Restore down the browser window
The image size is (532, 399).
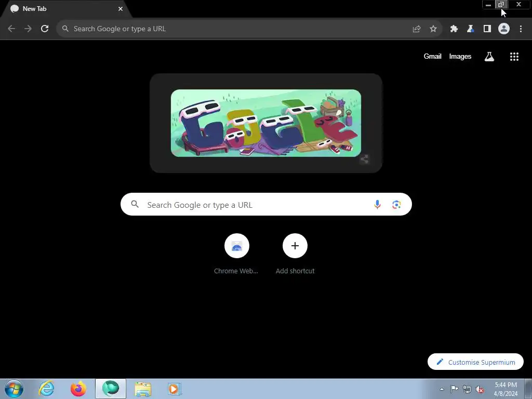(x=501, y=4)
